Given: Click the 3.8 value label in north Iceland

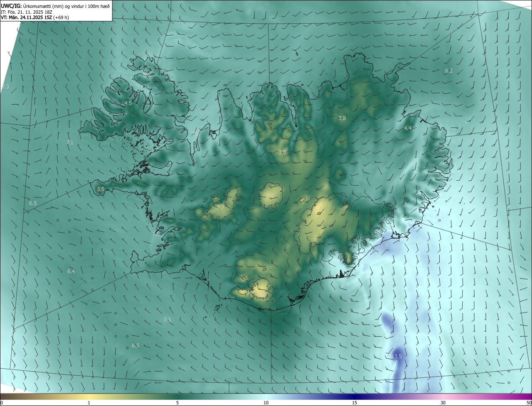Looking at the screenshot, I should point(342,118).
